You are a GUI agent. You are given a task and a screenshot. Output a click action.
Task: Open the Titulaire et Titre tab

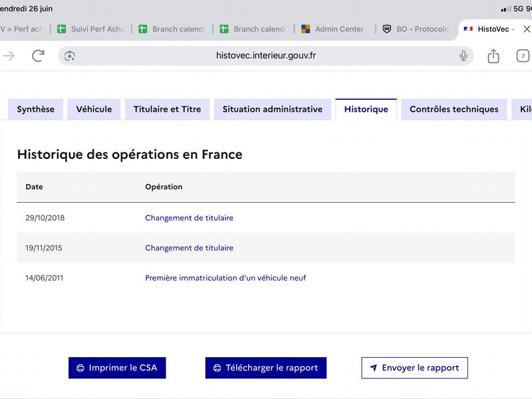(168, 109)
